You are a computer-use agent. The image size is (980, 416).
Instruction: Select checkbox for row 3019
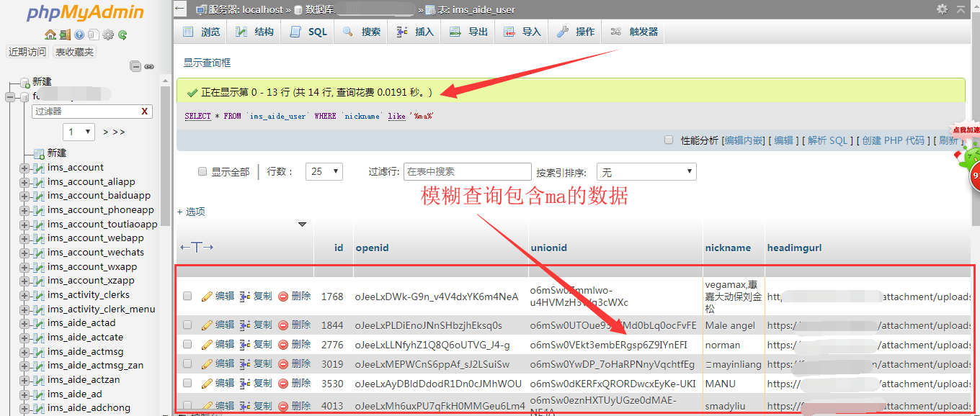(x=187, y=364)
